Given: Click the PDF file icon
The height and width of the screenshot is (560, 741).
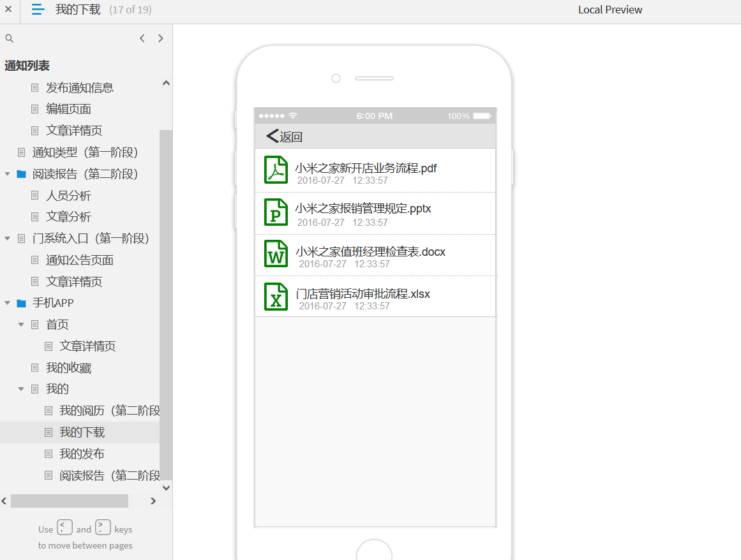Looking at the screenshot, I should [x=276, y=170].
